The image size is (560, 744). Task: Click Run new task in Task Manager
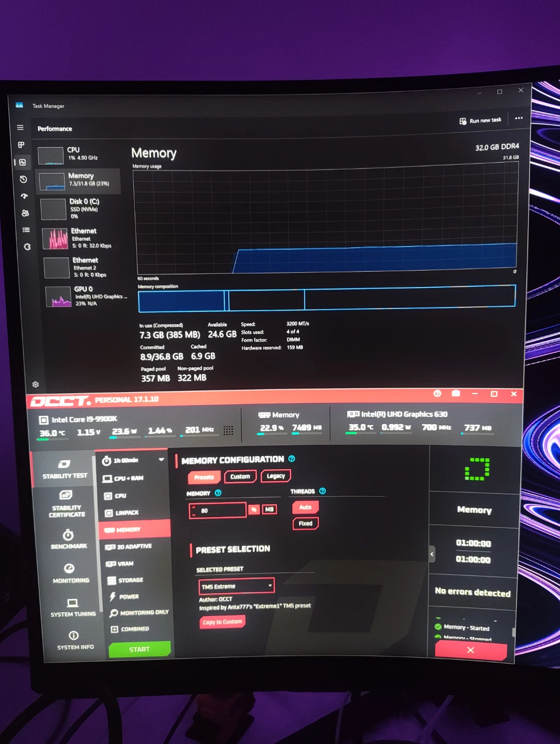tap(480, 120)
